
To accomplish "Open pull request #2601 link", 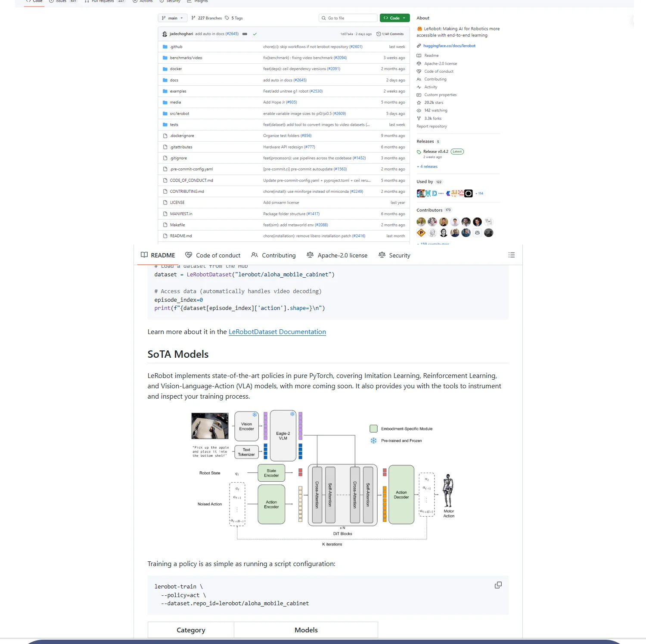I will click(356, 47).
